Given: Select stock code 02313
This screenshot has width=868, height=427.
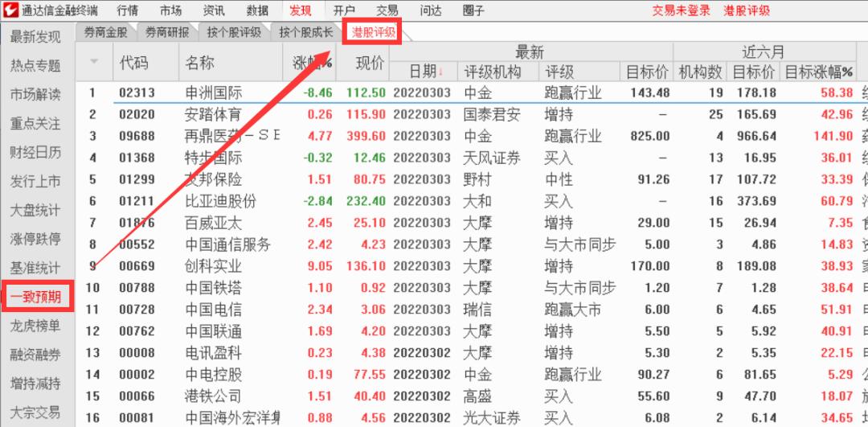Looking at the screenshot, I should pyautogui.click(x=137, y=92).
